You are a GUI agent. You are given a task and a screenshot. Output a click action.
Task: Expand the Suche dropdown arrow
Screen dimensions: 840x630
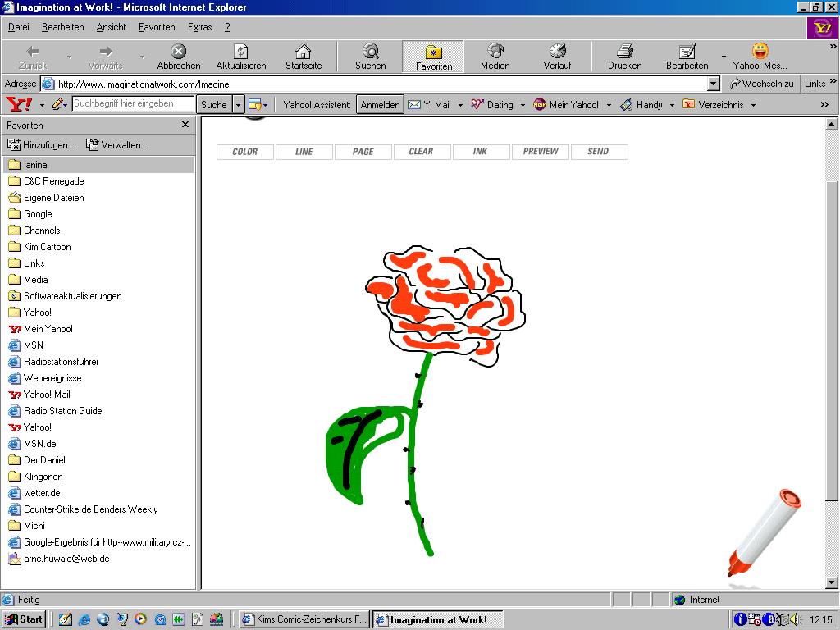239,105
